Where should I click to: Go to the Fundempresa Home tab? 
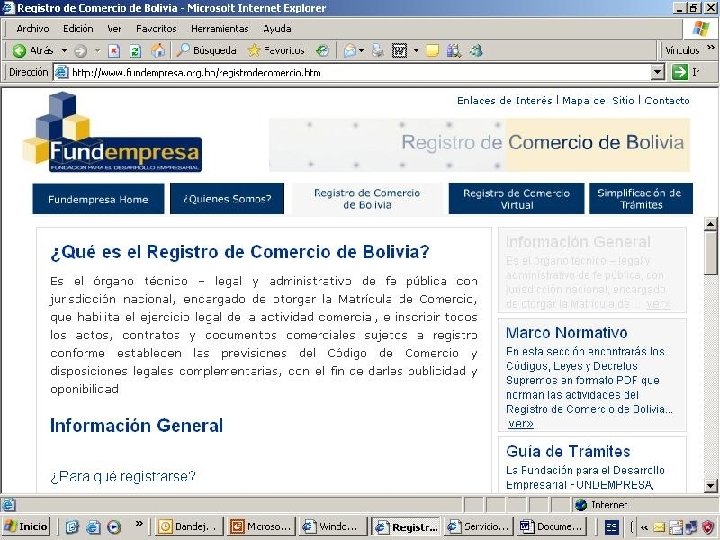(98, 199)
